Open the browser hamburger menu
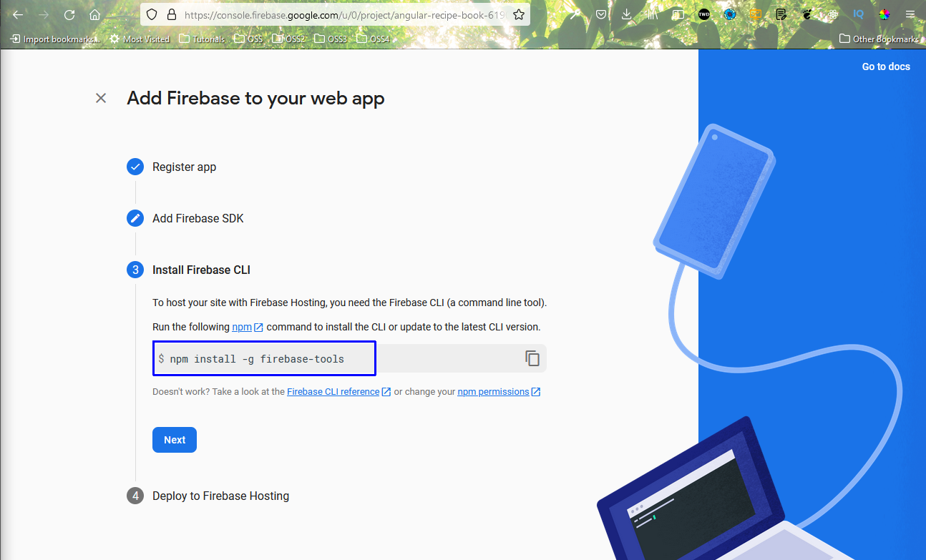This screenshot has width=926, height=560. (910, 14)
